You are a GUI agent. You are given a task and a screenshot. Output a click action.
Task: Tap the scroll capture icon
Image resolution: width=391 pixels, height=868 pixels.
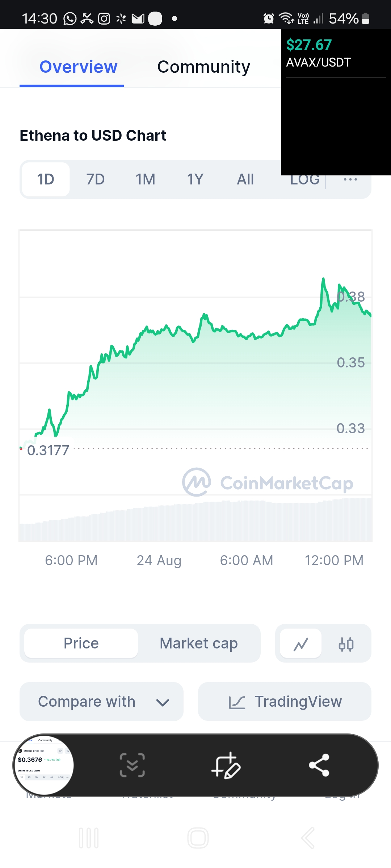pos(133,765)
